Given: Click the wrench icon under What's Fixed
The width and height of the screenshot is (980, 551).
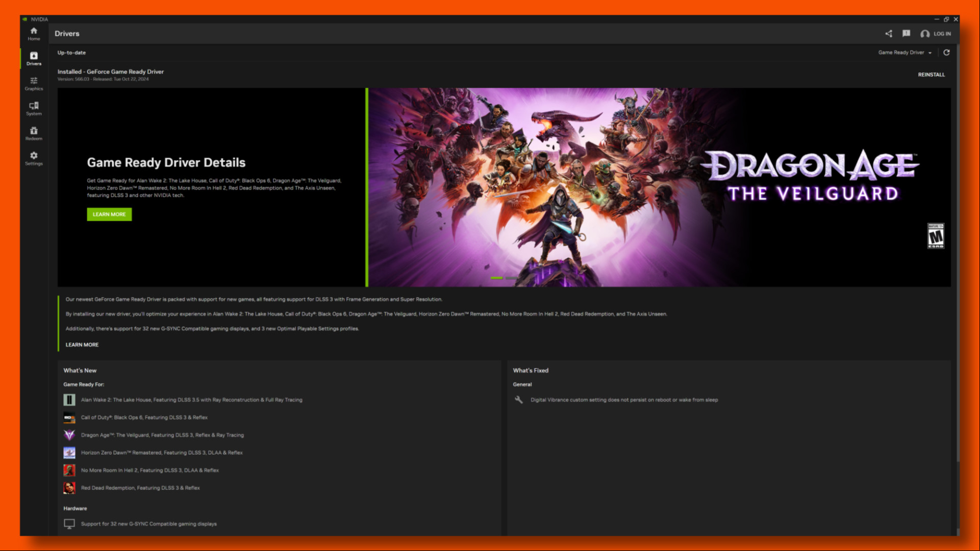Looking at the screenshot, I should click(519, 400).
